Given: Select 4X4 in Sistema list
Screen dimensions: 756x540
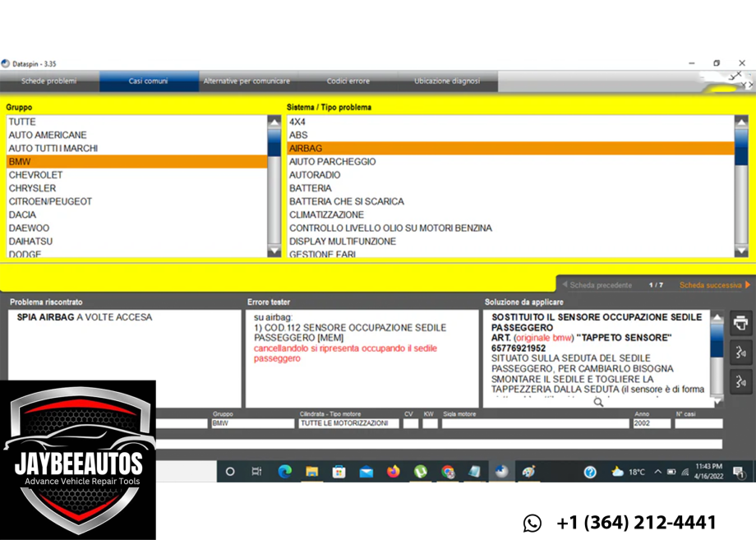Looking at the screenshot, I should 510,122.
